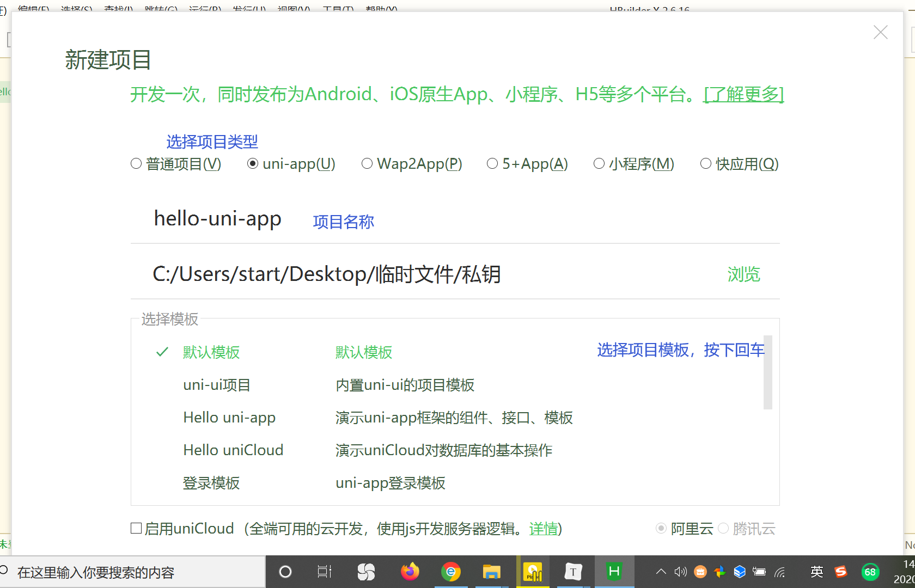The height and width of the screenshot is (588, 915).
Task: Launch Firefox from taskbar
Action: pos(410,572)
